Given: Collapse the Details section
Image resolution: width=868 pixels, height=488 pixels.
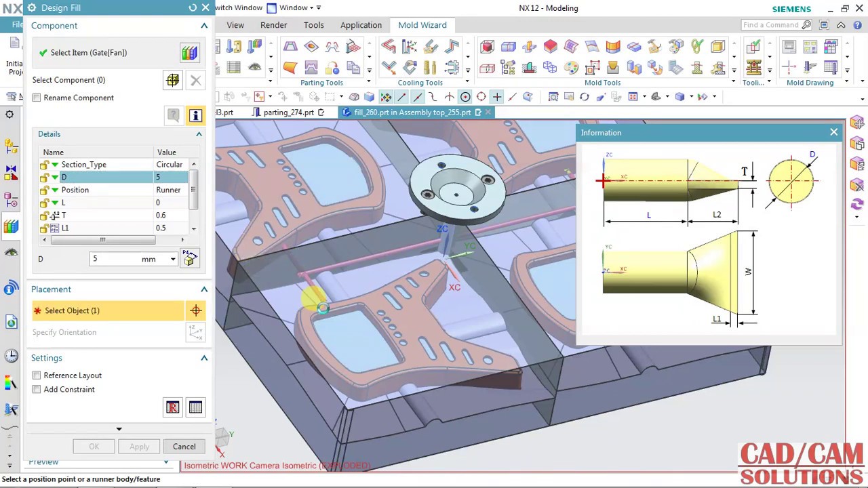Looking at the screenshot, I should pyautogui.click(x=199, y=134).
